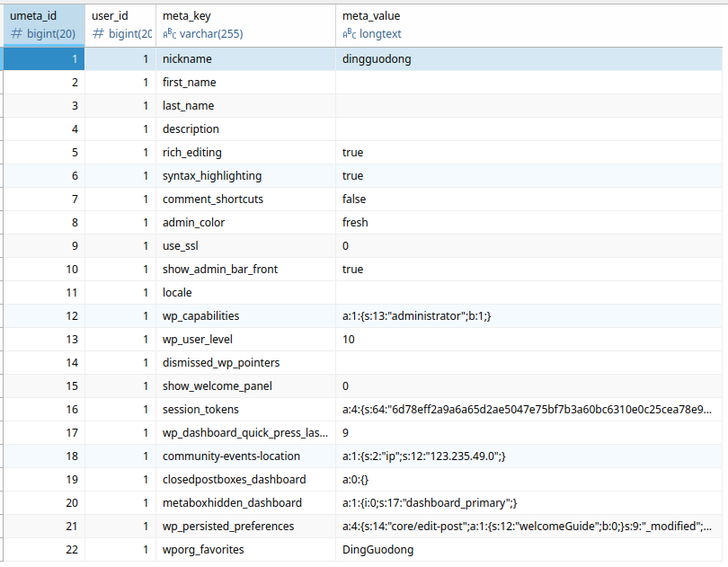Click the ABC text type icon under meta_key

[x=168, y=34]
